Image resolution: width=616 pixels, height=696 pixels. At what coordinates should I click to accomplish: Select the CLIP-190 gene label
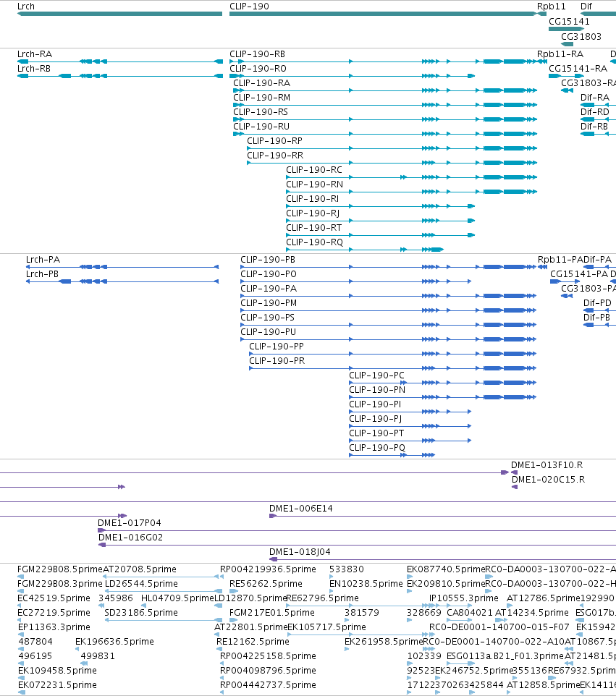click(249, 7)
